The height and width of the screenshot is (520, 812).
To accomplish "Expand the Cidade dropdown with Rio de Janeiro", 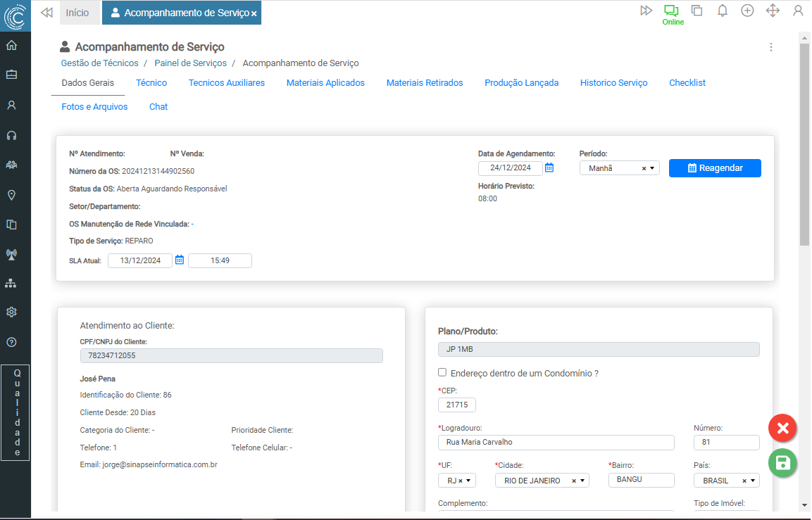I will pos(582,481).
